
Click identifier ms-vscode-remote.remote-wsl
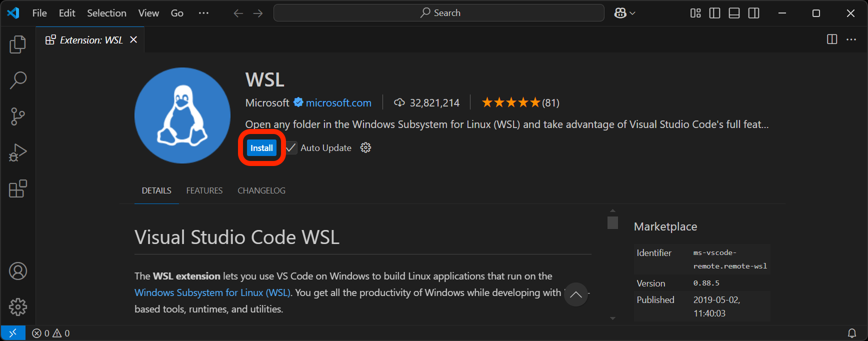coord(730,259)
